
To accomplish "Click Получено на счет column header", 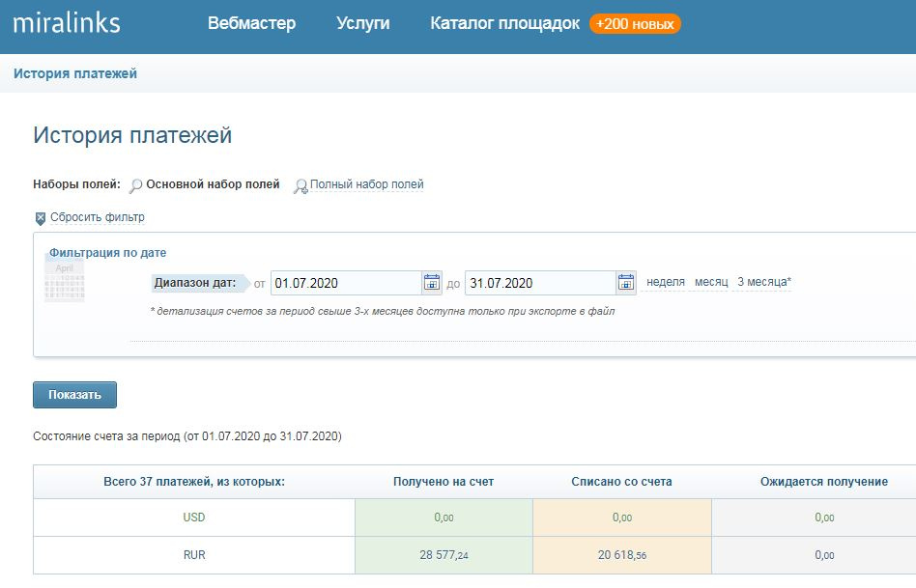I will pyautogui.click(x=444, y=482).
